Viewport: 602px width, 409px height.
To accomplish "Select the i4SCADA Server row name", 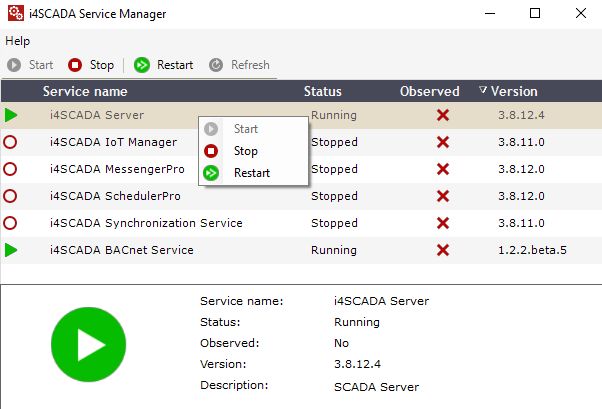I will click(x=97, y=115).
